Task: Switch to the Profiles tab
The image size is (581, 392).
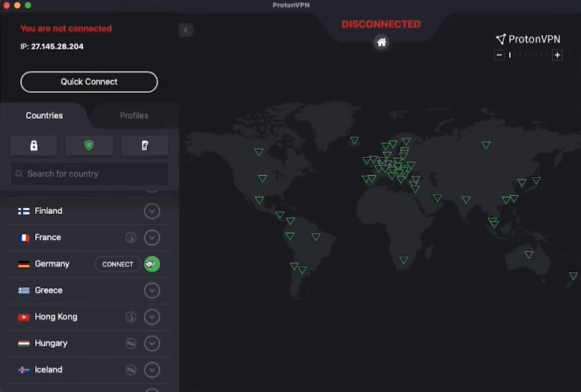Action: (134, 115)
